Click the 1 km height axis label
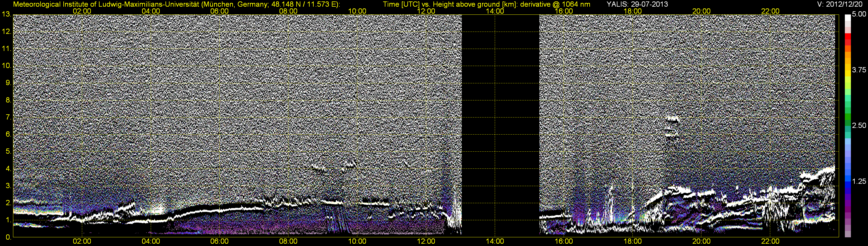868x246 pixels. click(x=8, y=220)
